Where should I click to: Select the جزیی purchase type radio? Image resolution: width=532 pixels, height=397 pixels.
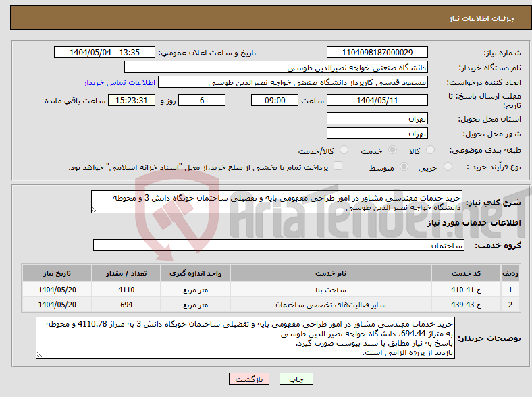(x=448, y=166)
